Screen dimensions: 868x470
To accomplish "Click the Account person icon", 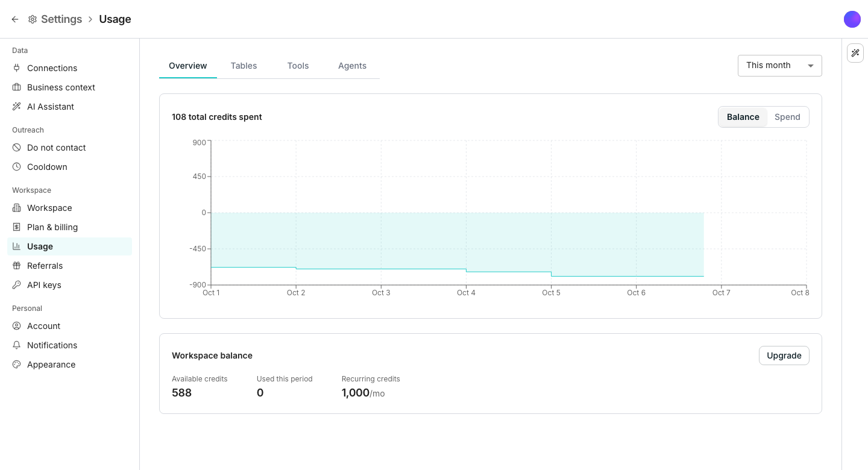I will [x=16, y=326].
